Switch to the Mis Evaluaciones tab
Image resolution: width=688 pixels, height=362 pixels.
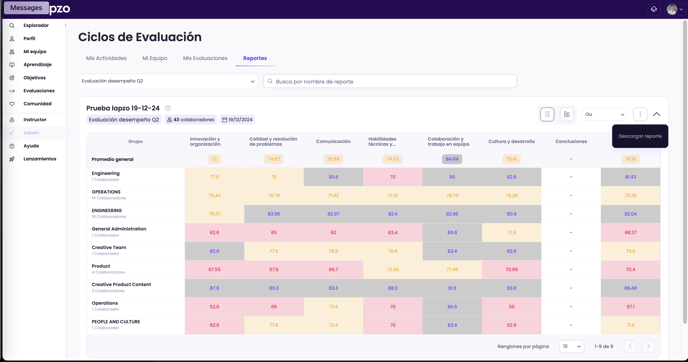205,58
